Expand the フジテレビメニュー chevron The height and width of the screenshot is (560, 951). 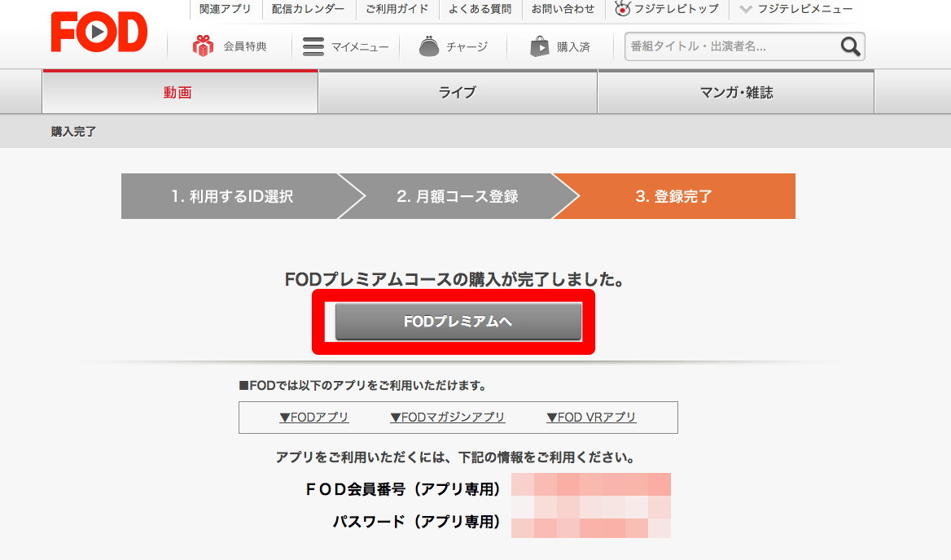(x=746, y=9)
